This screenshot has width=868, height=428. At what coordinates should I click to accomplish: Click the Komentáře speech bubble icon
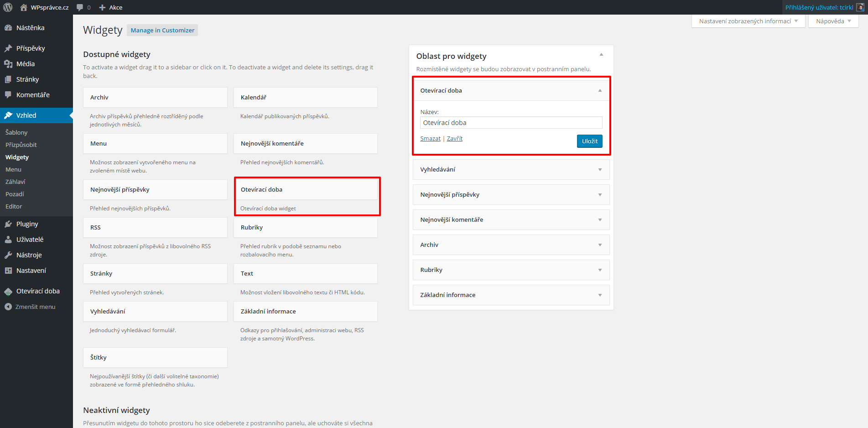point(8,95)
